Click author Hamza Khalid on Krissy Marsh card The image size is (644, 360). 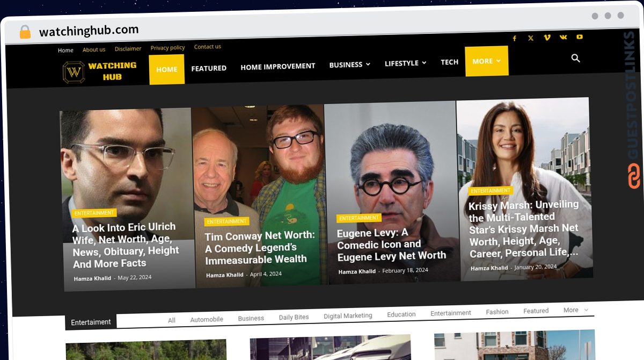[x=489, y=268]
